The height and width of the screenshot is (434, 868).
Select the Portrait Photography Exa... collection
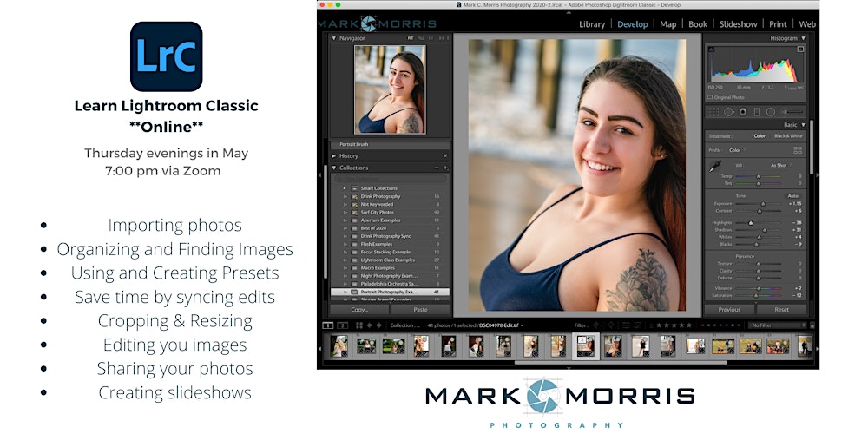(x=390, y=291)
